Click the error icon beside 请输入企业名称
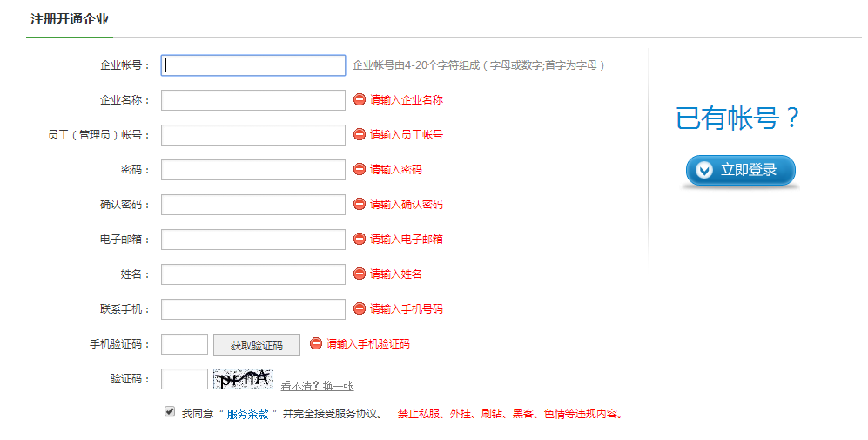The height and width of the screenshot is (440, 868). point(360,99)
